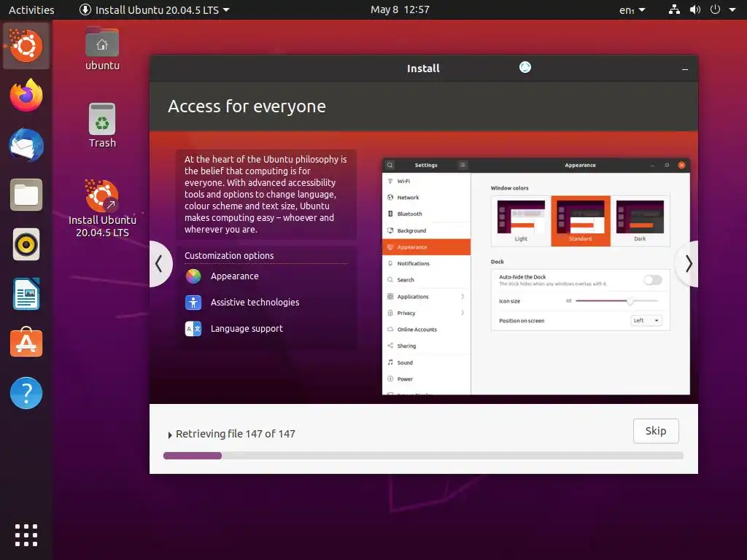The image size is (747, 560).
Task: Select Search in the Settings sidebar
Action: (x=426, y=280)
